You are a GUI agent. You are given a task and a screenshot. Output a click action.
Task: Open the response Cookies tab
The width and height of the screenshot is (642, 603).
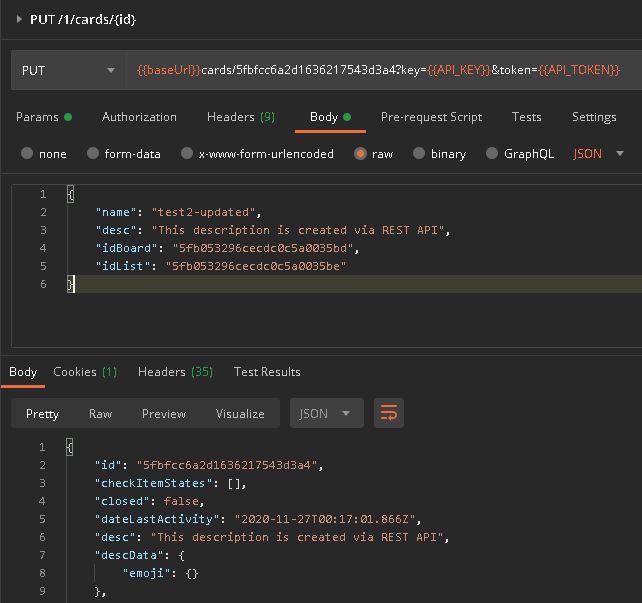[x=85, y=372]
